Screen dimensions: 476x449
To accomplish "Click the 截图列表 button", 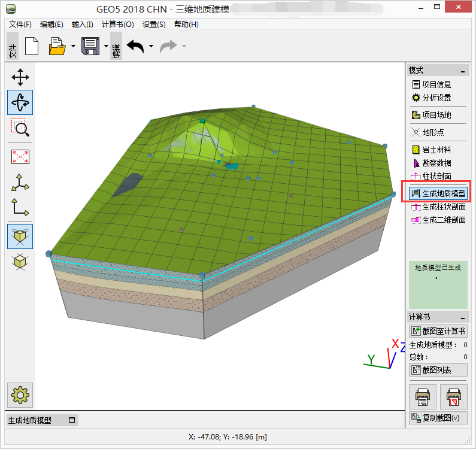I will click(x=438, y=370).
